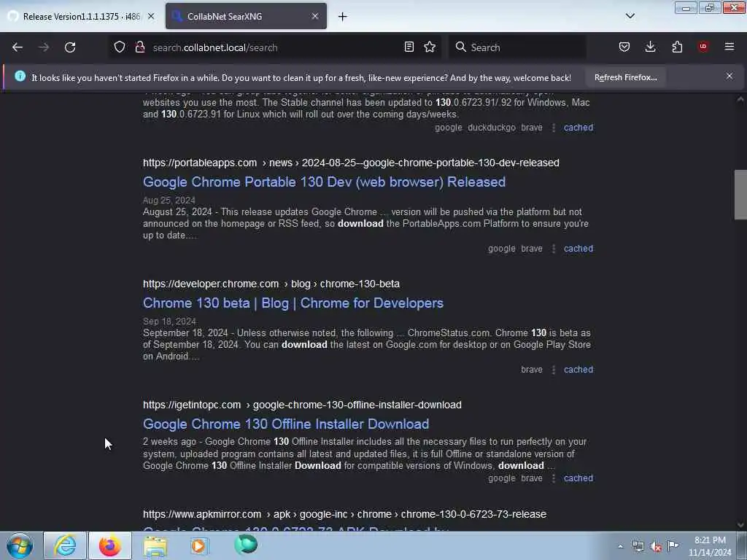This screenshot has width=747, height=560.
Task: Open the Action Center flag icon
Action: click(x=673, y=545)
